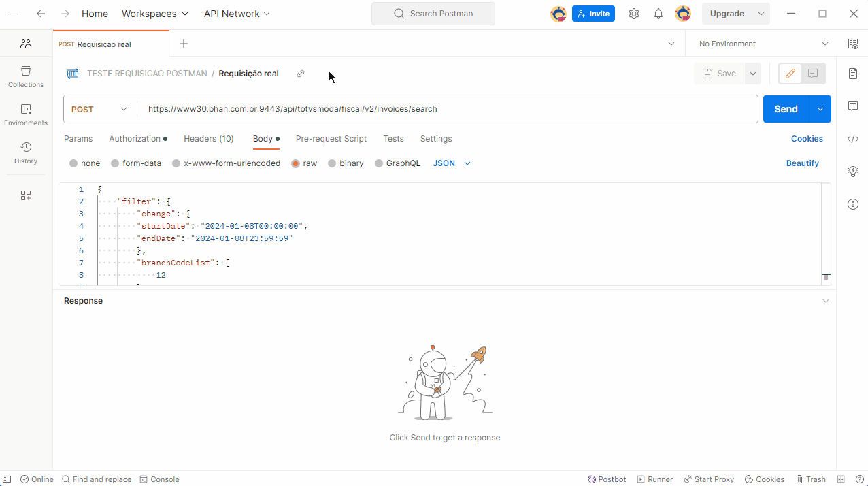
Task: Open the Cookies link below Send
Action: click(807, 139)
